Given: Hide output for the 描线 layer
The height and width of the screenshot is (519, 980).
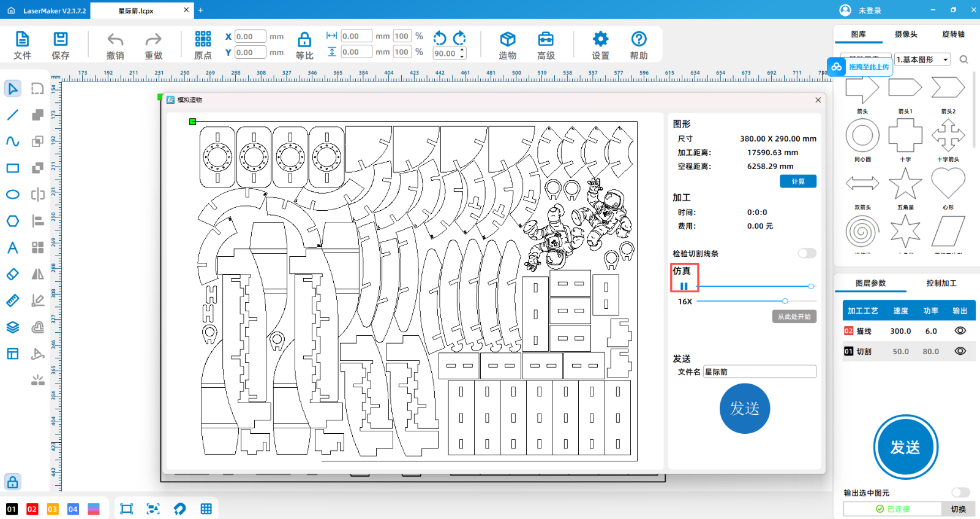Looking at the screenshot, I should [x=960, y=331].
